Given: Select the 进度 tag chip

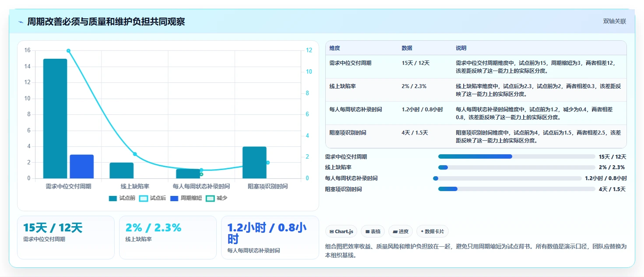Looking at the screenshot, I should click(401, 231).
